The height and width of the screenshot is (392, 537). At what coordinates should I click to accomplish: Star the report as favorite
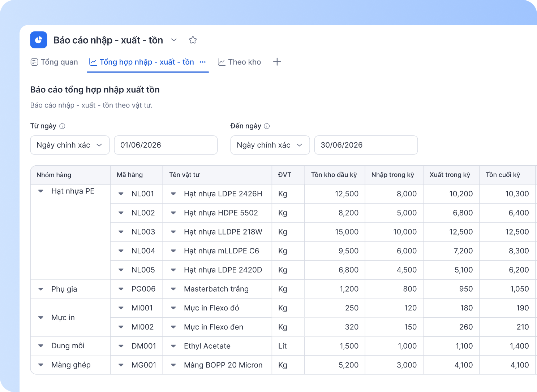tap(193, 40)
